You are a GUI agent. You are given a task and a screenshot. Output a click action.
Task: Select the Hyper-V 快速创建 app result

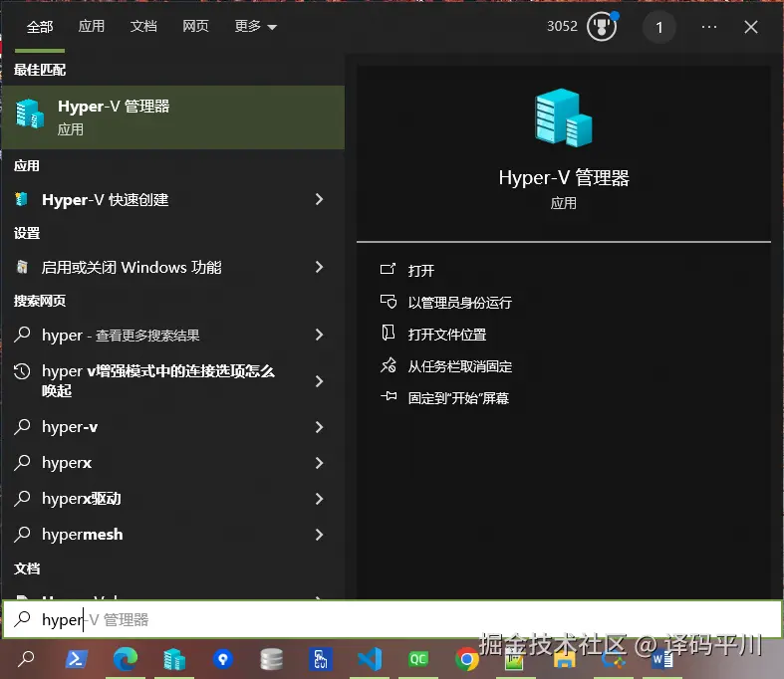coord(173,200)
